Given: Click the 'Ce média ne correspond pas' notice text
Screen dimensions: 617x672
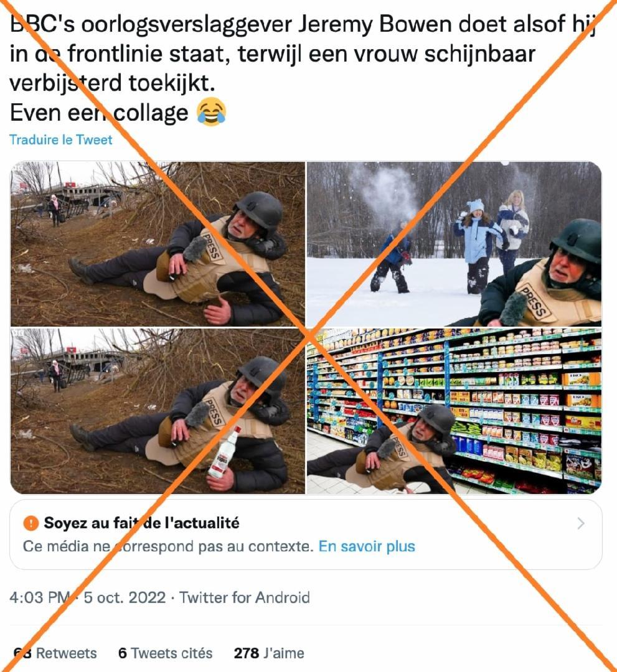Looking at the screenshot, I should click(x=168, y=546).
